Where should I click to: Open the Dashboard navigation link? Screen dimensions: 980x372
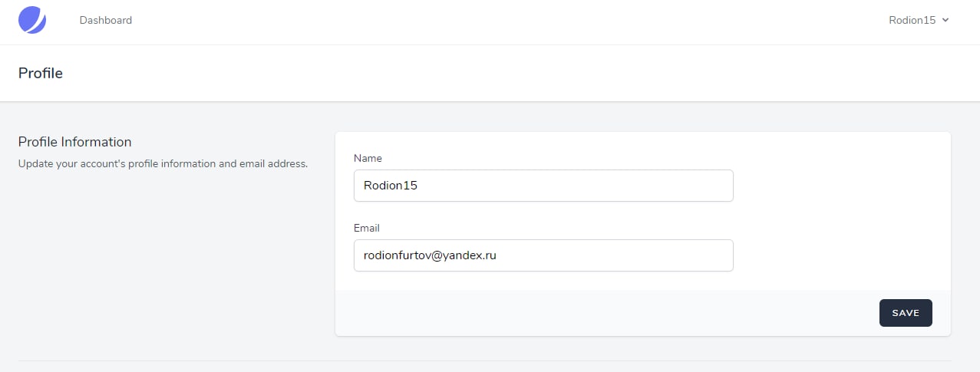click(106, 21)
